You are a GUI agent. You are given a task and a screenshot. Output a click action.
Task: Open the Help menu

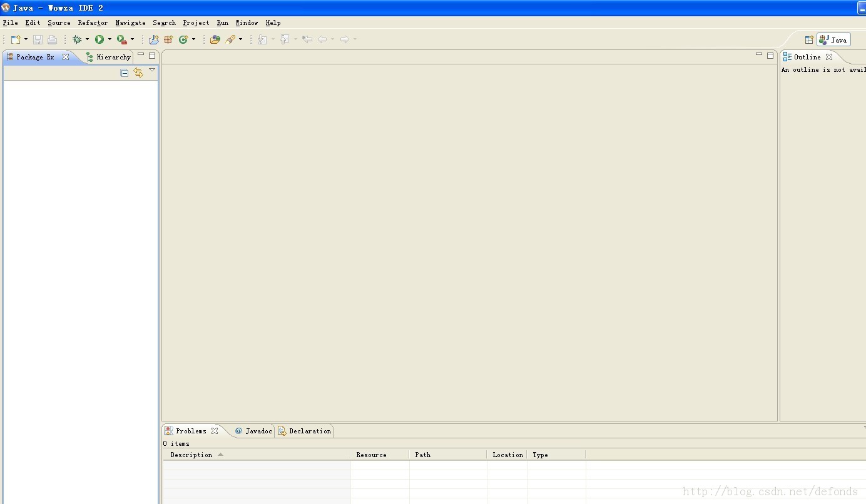click(x=273, y=23)
